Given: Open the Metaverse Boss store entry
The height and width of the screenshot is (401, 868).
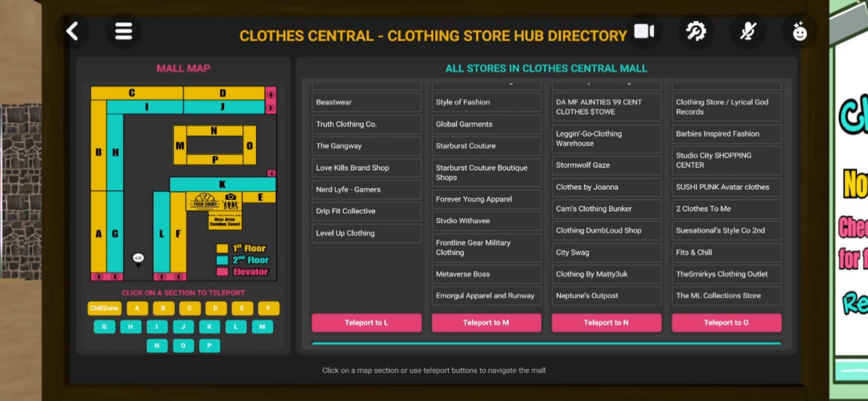Looking at the screenshot, I should click(x=486, y=274).
